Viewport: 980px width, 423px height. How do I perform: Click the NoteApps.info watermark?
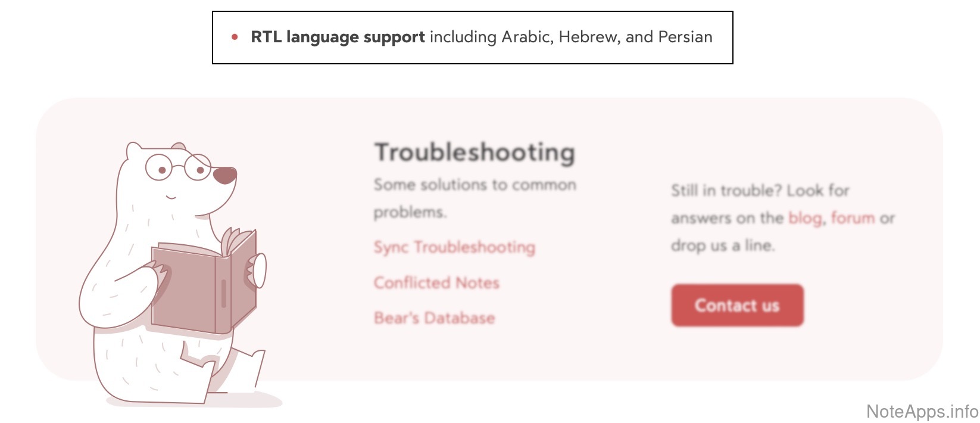(x=922, y=411)
